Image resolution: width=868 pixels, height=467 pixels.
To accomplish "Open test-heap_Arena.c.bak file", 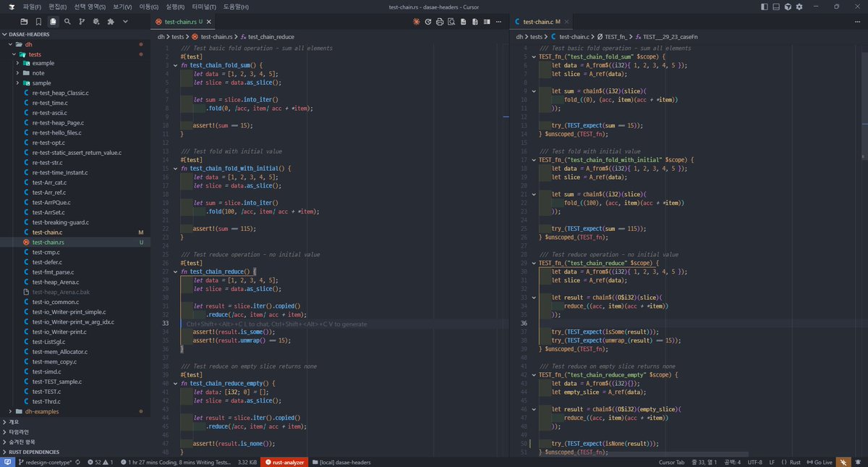I will (75, 292).
